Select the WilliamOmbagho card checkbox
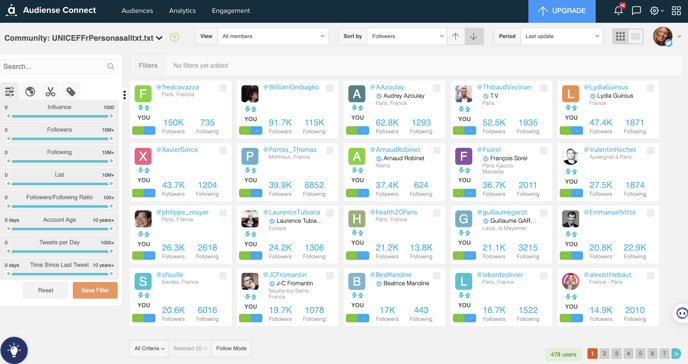Screen dimensions: 688x364 pos(330,88)
